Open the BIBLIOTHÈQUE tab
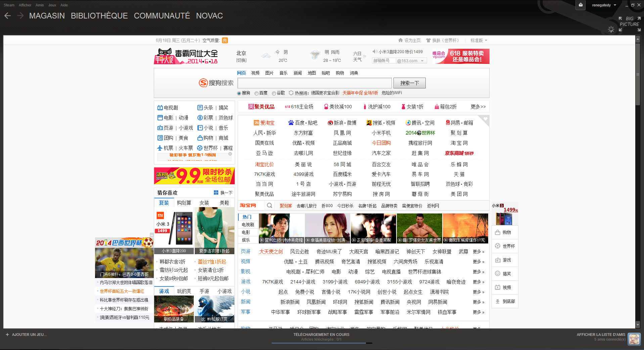 point(99,16)
